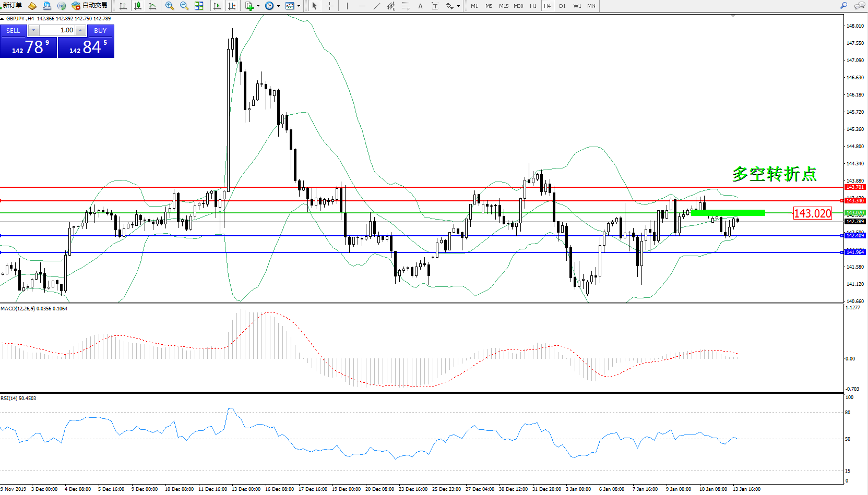Open the chart templates dropdown arrow

click(x=299, y=6)
